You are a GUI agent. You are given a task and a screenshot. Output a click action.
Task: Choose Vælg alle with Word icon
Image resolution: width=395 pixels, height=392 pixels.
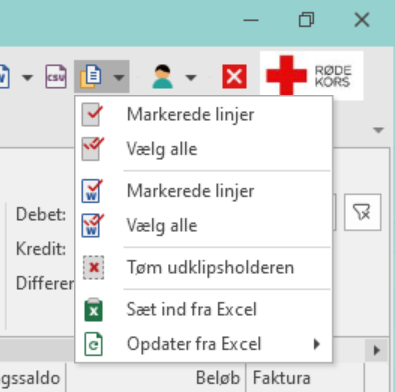(x=204, y=225)
